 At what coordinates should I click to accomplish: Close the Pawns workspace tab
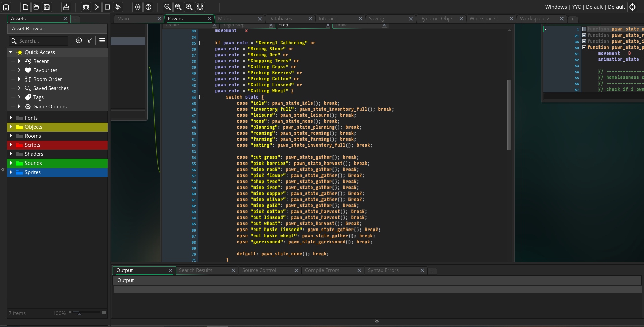coord(210,19)
